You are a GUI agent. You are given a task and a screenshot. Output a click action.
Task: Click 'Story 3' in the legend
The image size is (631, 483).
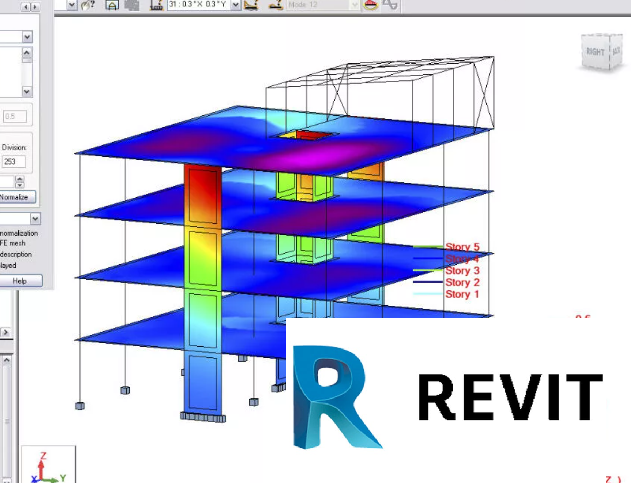462,270
